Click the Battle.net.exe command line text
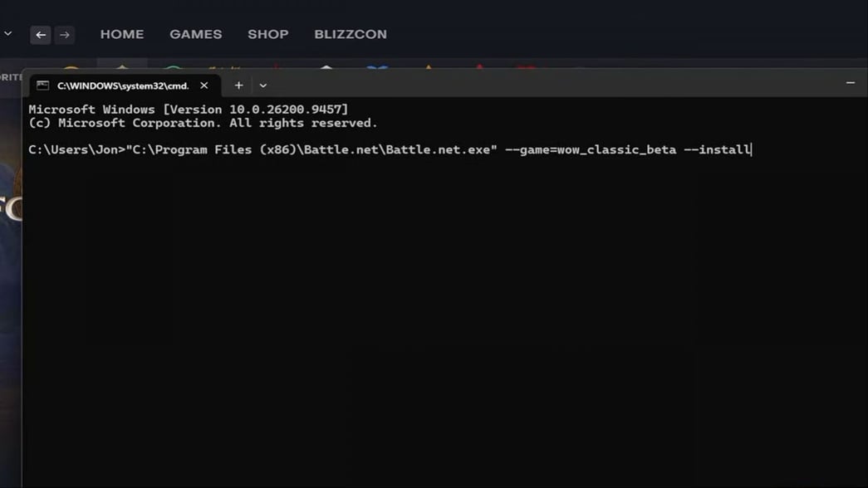 click(x=390, y=150)
